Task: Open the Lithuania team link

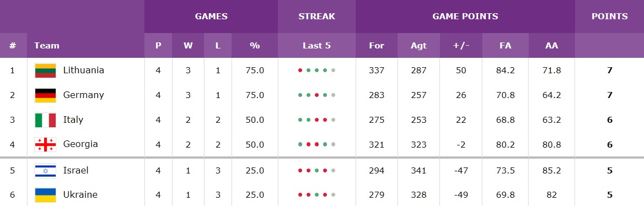Action: (84, 70)
